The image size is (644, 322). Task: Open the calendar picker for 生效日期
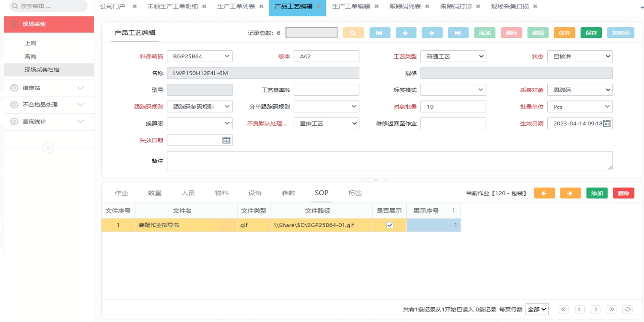point(607,123)
